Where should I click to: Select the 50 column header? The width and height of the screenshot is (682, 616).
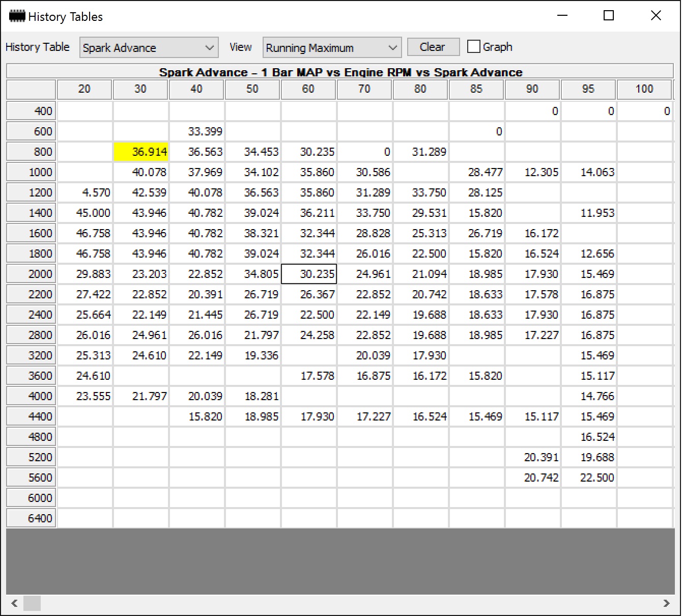(252, 89)
